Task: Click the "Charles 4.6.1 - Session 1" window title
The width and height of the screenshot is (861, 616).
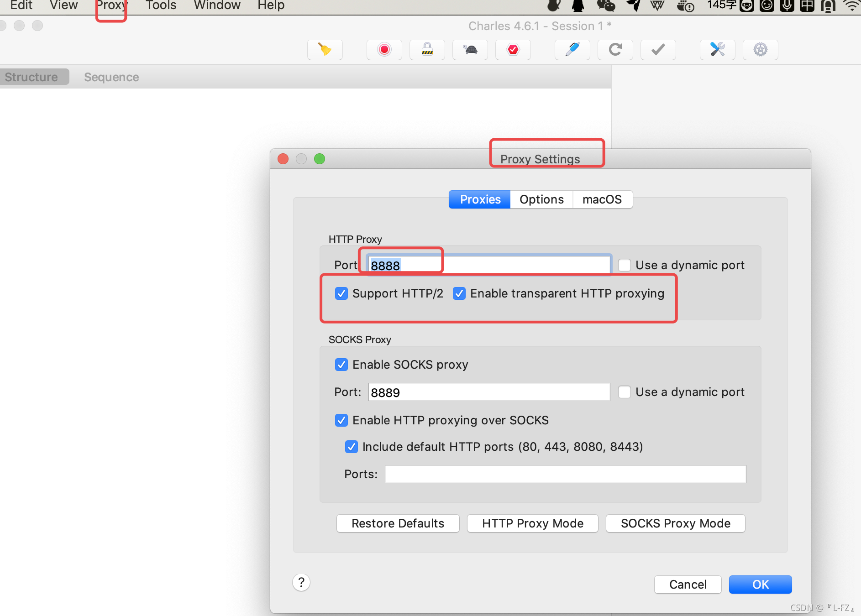Action: coord(540,26)
